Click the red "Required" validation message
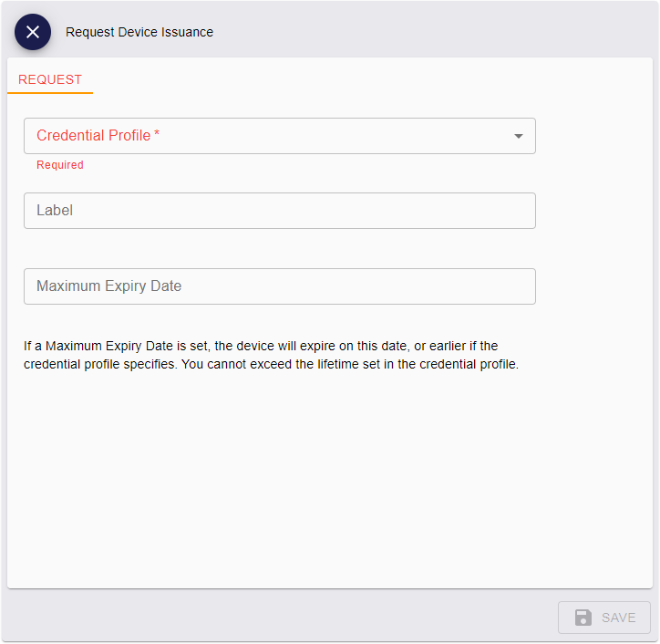 click(x=60, y=165)
